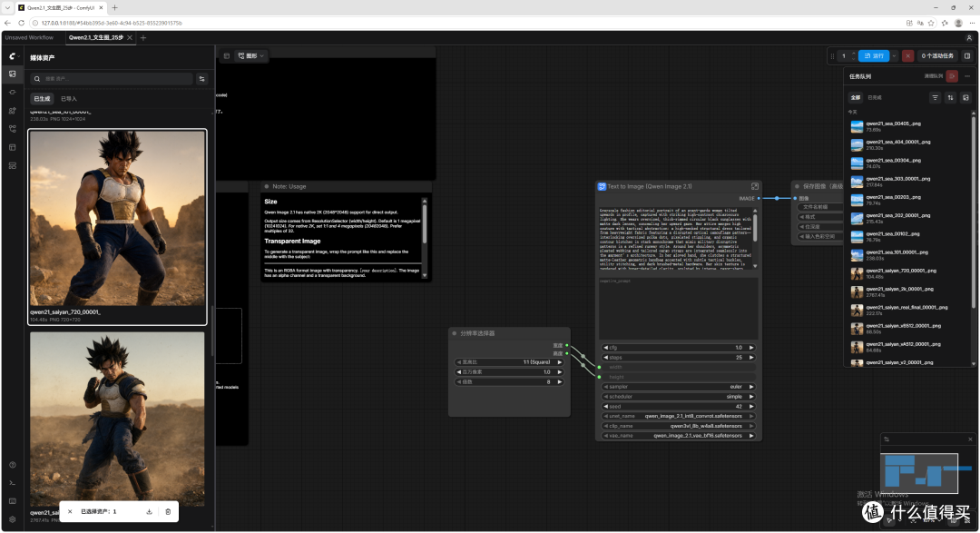
Task: Select a different vae_name model
Action: pos(678,436)
